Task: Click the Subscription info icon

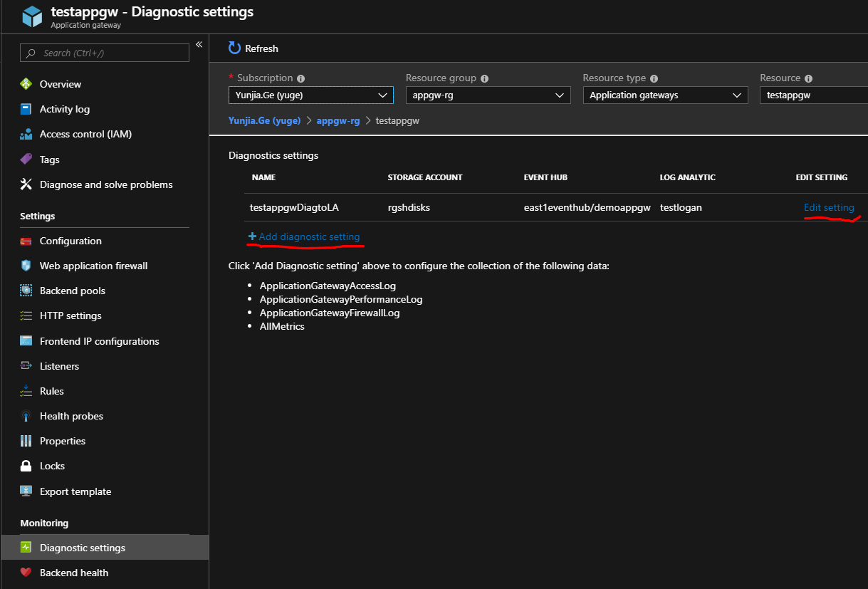Action: pos(300,78)
